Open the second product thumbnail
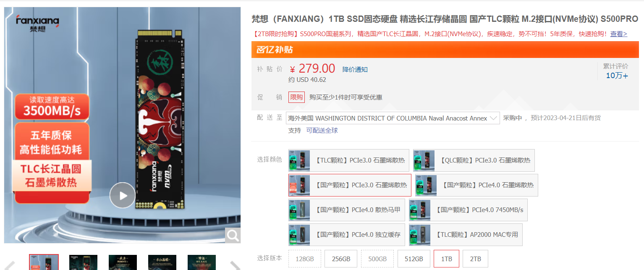This screenshot has width=644, height=270. (83, 262)
